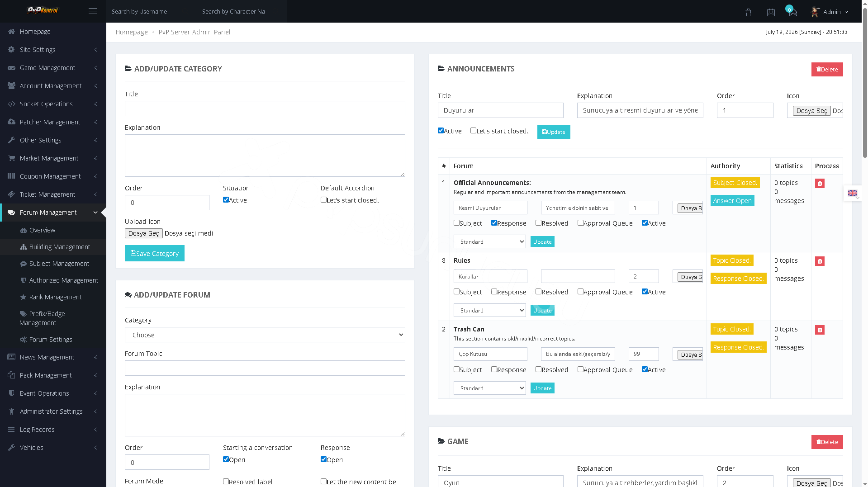Screen dimensions: 868x487
Task: Open the Category Choose dropdown
Action: click(265, 335)
